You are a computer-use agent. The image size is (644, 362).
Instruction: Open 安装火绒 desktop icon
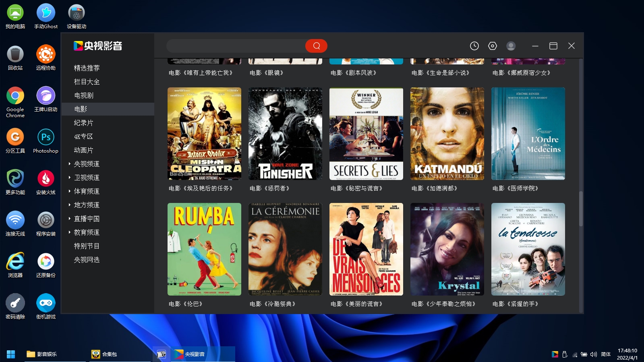click(46, 182)
